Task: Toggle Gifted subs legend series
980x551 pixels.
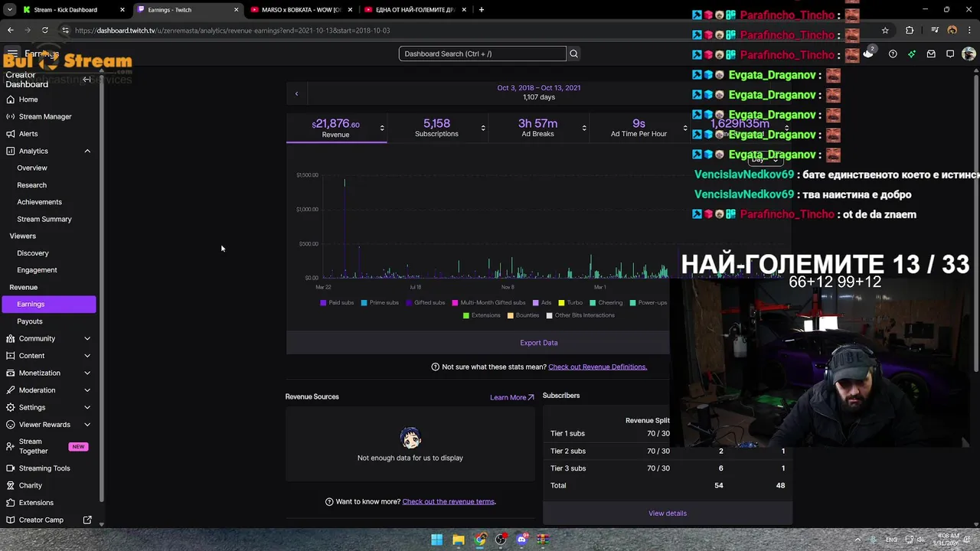Action: [425, 303]
